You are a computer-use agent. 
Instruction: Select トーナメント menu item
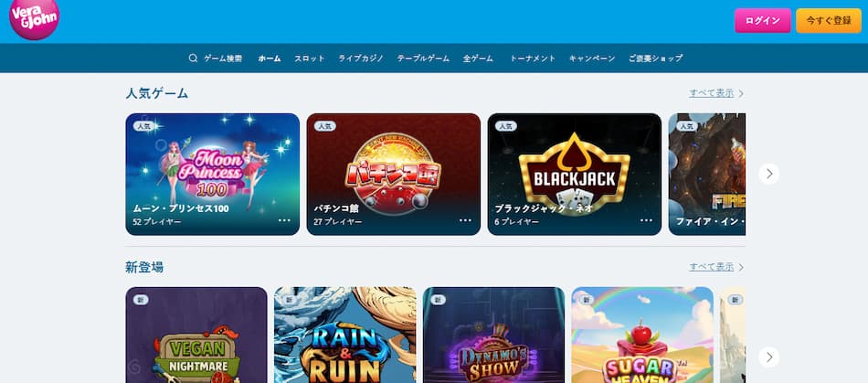tap(533, 59)
